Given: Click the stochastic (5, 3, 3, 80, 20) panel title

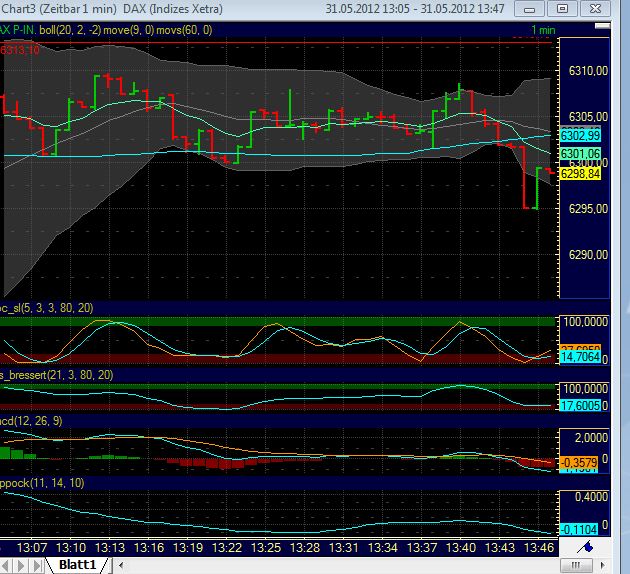Looking at the screenshot, I should coord(47,308).
